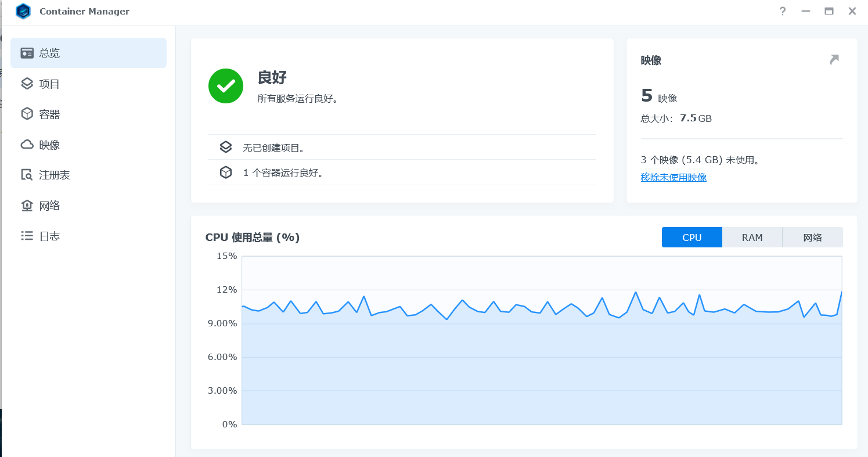Screen dimensions: 868x457
Task: Switch chart to the RAM tab
Action: [752, 238]
